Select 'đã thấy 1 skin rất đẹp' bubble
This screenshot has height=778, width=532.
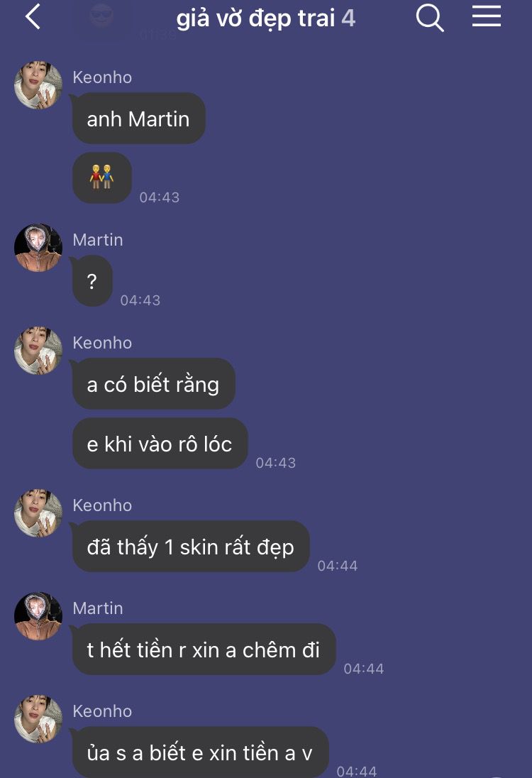pyautogui.click(x=190, y=547)
